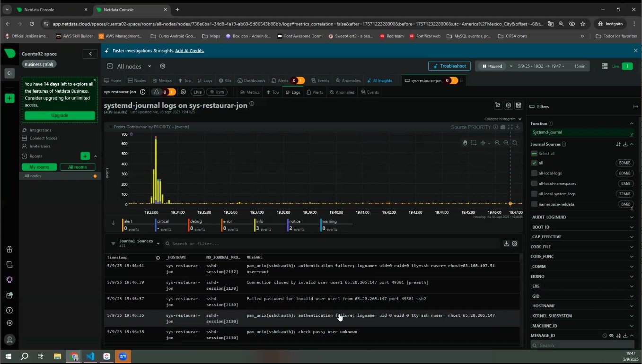Open the room settings gear next to All nodes
The image size is (642, 364).
[x=162, y=67]
